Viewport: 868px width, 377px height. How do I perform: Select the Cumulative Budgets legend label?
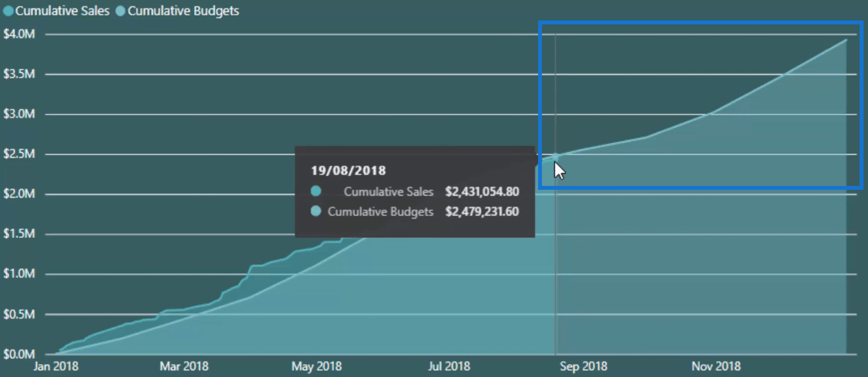183,11
